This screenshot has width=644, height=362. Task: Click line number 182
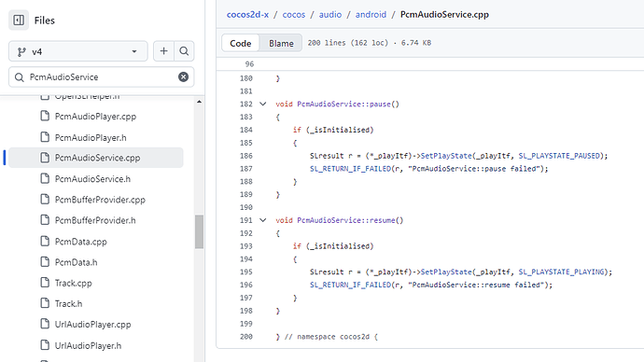(245, 104)
